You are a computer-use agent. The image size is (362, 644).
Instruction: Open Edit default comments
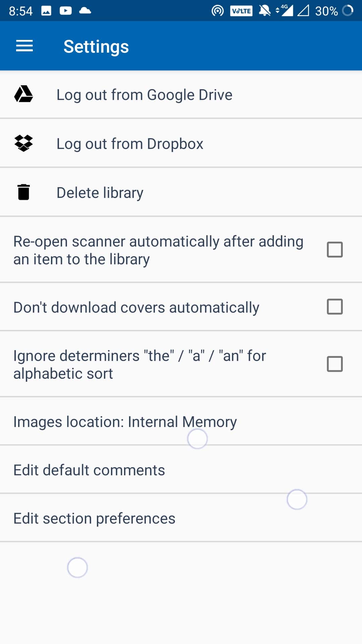tap(89, 470)
